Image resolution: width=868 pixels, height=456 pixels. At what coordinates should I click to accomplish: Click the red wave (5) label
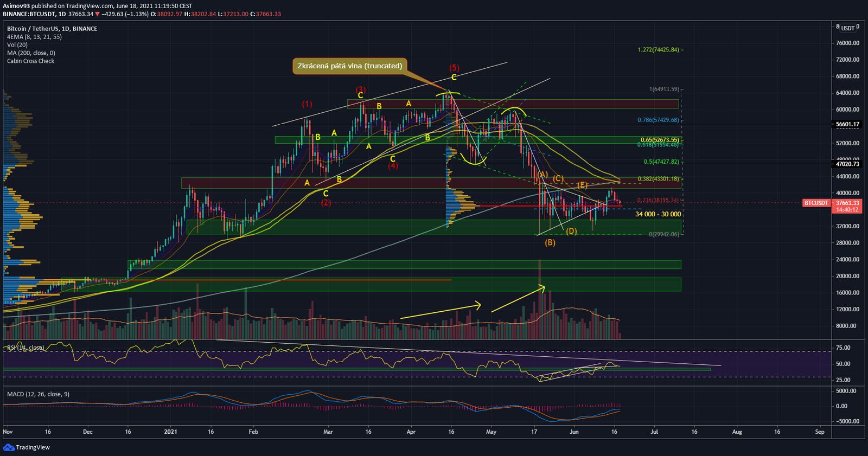pos(454,68)
